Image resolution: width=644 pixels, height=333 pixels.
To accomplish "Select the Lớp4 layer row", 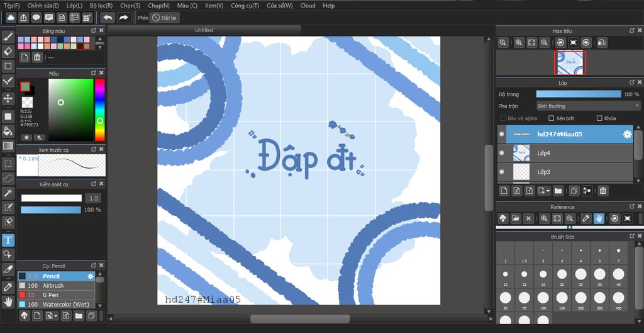I will [565, 153].
